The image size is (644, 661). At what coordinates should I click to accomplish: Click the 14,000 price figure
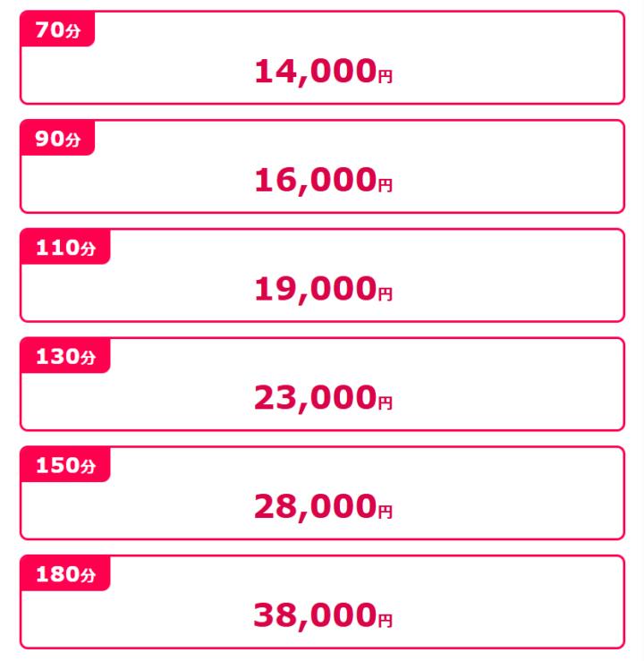click(x=314, y=72)
